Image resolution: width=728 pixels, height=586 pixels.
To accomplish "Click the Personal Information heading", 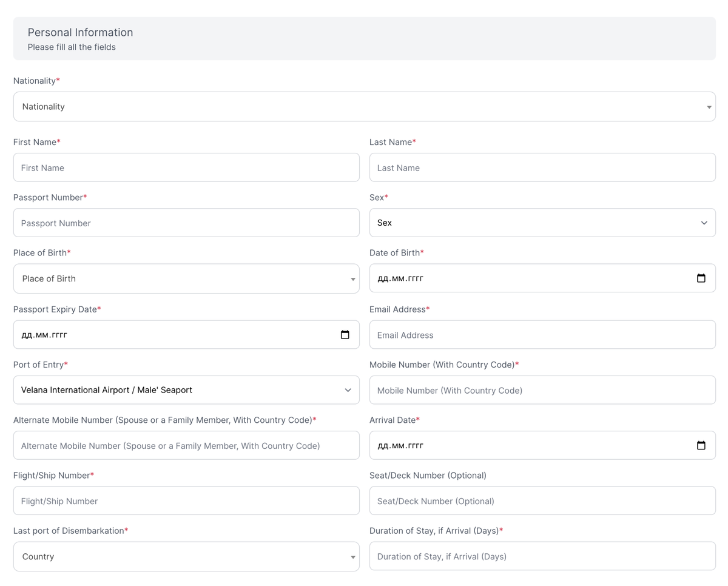I will pyautogui.click(x=80, y=32).
